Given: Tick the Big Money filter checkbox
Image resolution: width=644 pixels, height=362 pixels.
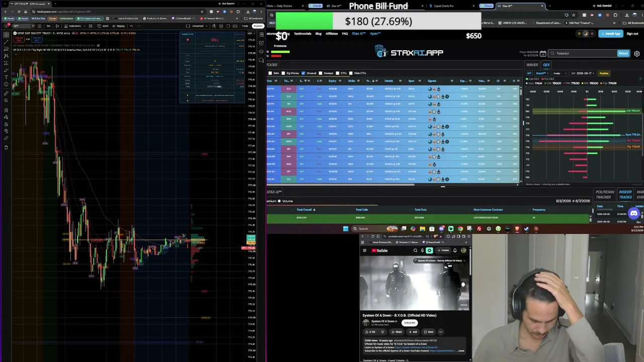Looking at the screenshot, I should click(283, 73).
